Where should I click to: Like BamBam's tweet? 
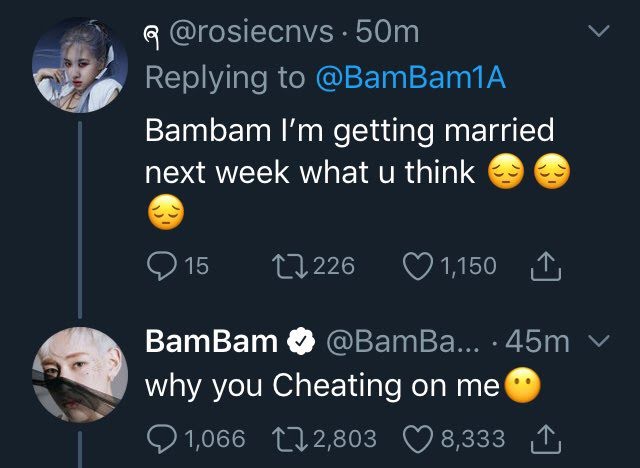(x=417, y=438)
